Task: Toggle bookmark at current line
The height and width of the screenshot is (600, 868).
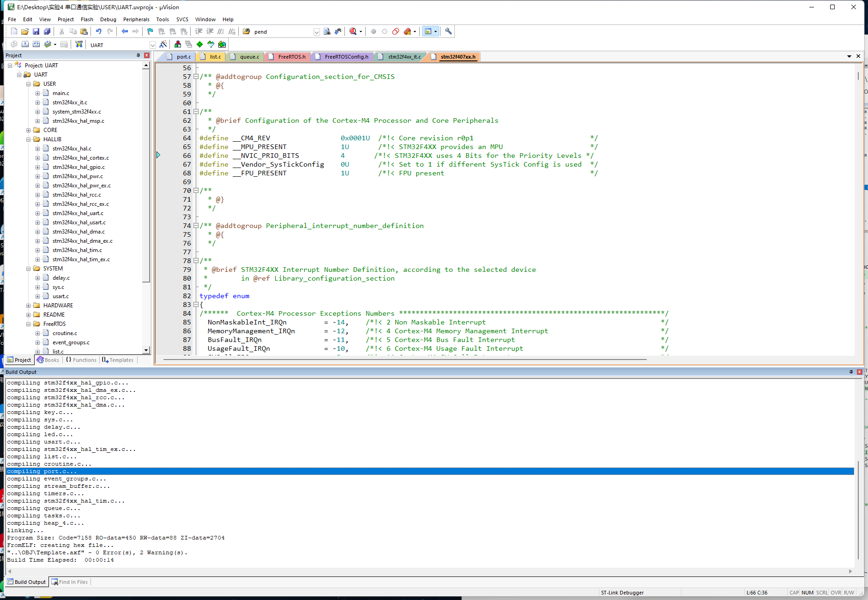Action: click(x=150, y=31)
